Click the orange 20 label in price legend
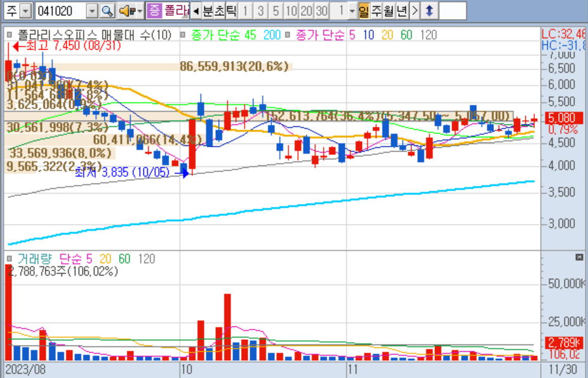 click(x=387, y=35)
